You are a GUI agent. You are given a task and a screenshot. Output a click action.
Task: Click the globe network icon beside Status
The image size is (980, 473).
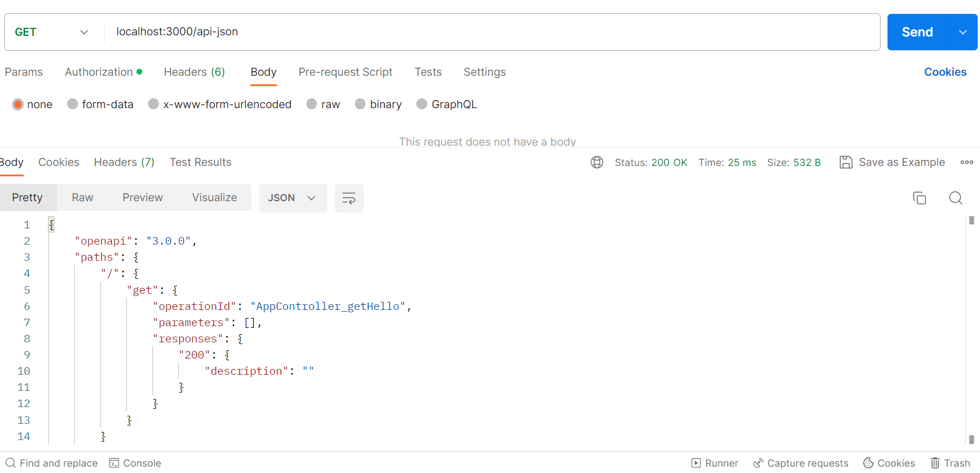[597, 162]
